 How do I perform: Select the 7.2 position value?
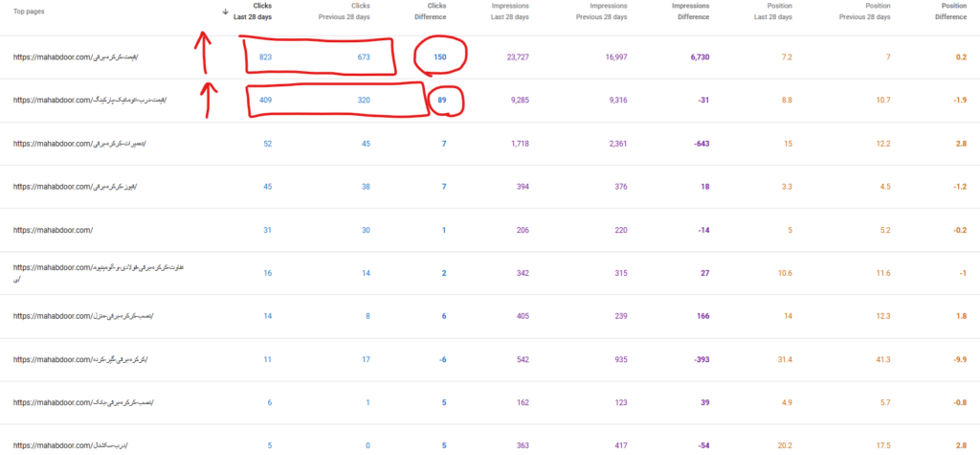787,57
